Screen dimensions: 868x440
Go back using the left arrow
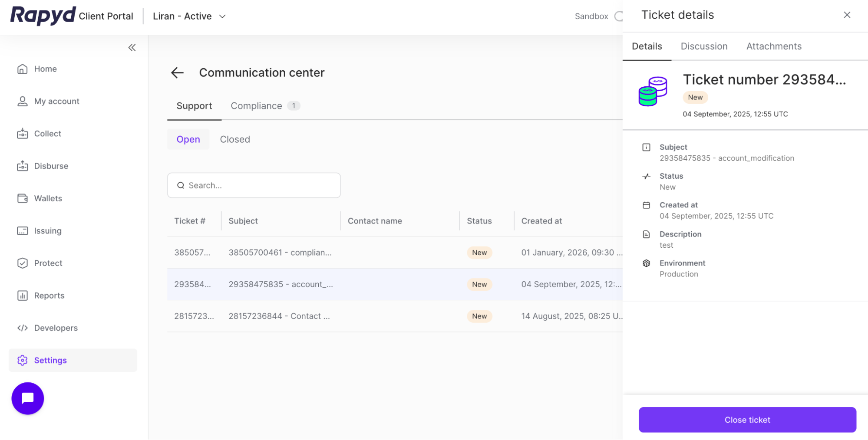[x=177, y=73]
